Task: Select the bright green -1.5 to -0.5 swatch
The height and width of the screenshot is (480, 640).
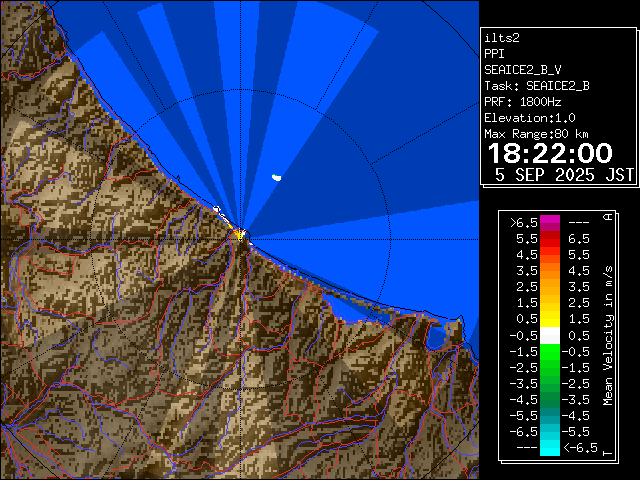Action: point(549,351)
